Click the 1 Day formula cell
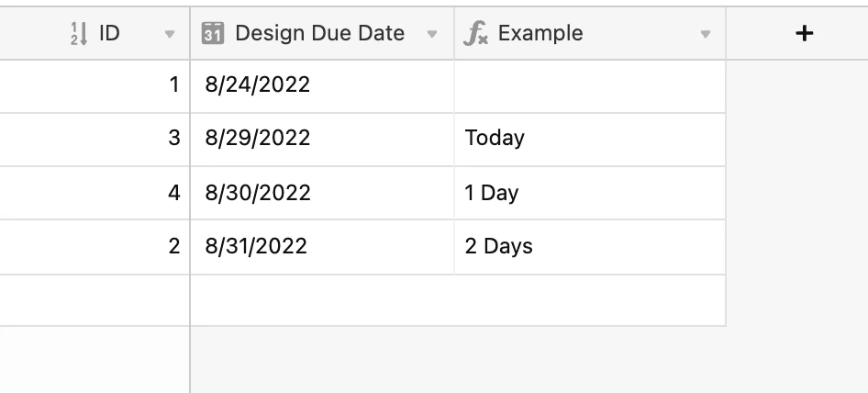Image resolution: width=868 pixels, height=393 pixels. [x=590, y=193]
